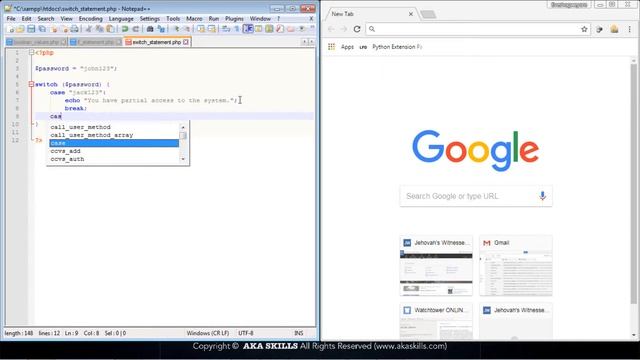Click Chrome's forward arrow
This screenshot has width=640, height=360.
point(344,29)
